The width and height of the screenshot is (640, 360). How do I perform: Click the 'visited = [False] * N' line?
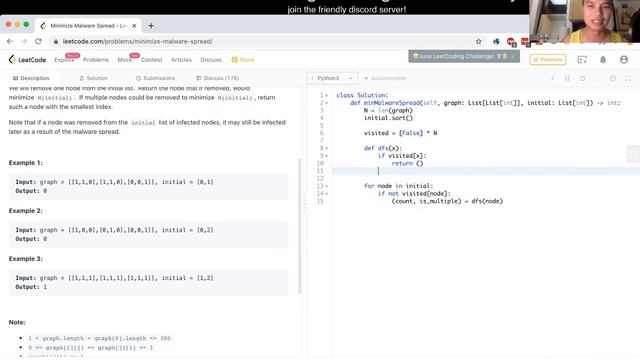click(x=400, y=133)
